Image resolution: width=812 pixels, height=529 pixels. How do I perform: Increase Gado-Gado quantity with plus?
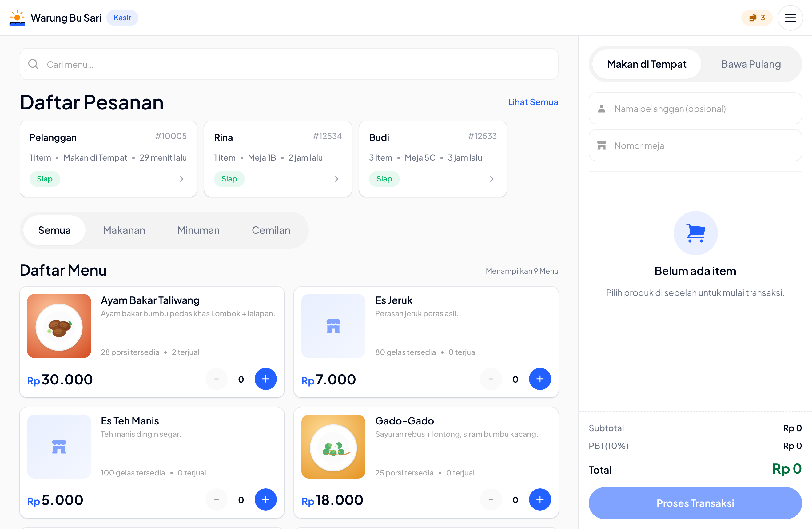tap(540, 500)
